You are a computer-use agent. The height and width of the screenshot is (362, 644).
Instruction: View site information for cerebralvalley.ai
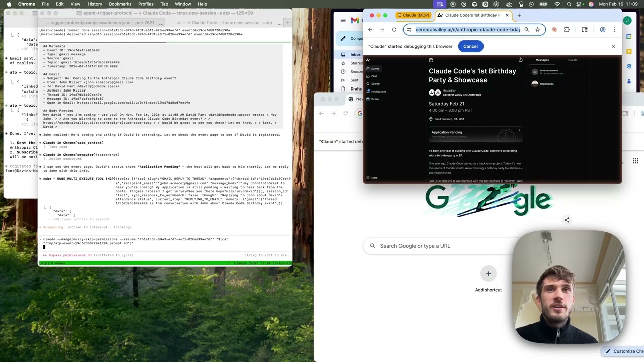pos(409,30)
